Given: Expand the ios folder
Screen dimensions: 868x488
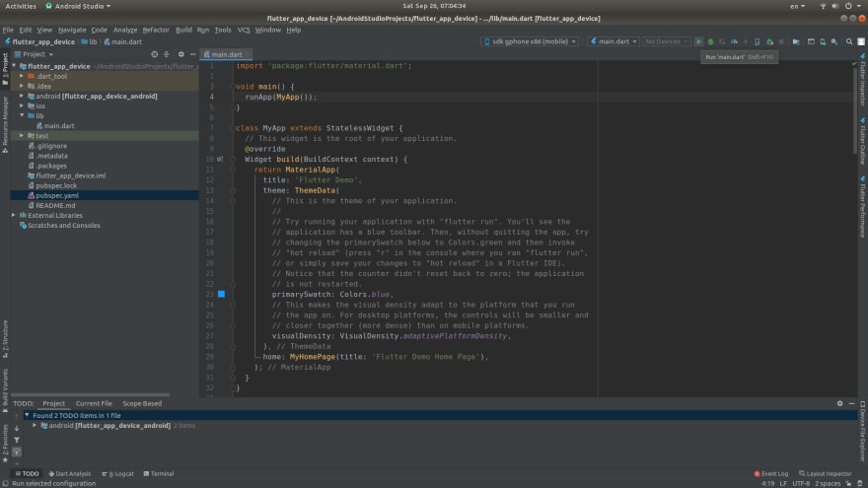Looking at the screenshot, I should (22, 106).
